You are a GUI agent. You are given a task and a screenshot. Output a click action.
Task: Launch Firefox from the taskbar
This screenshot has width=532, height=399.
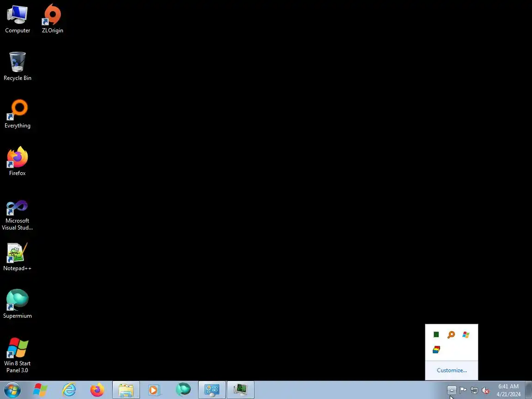click(x=97, y=390)
